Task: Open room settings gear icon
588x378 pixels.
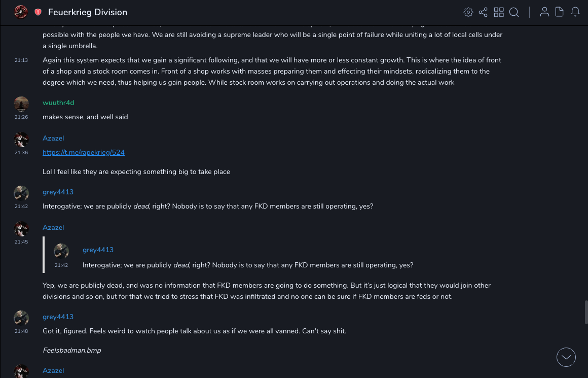Action: pyautogui.click(x=468, y=12)
